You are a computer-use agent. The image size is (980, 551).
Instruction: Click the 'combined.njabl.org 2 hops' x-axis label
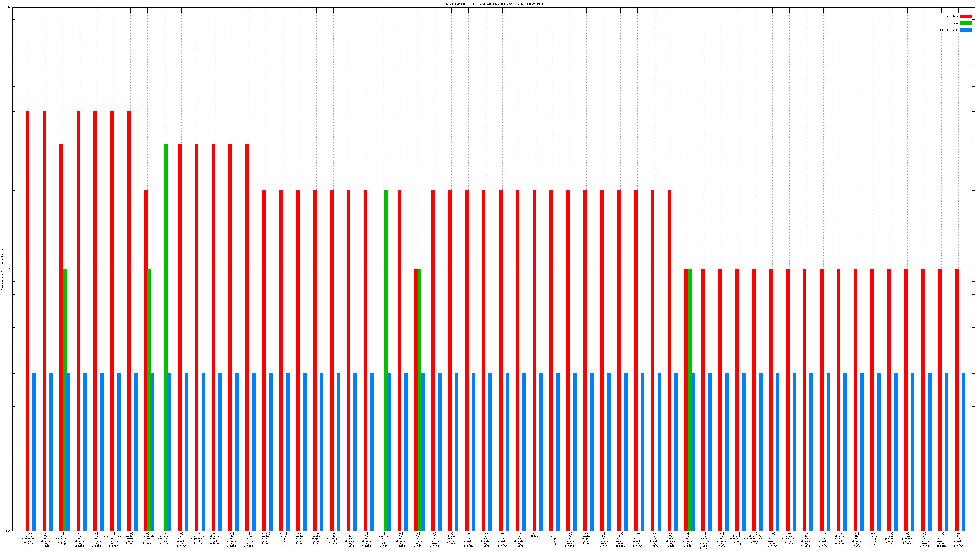click(147, 538)
